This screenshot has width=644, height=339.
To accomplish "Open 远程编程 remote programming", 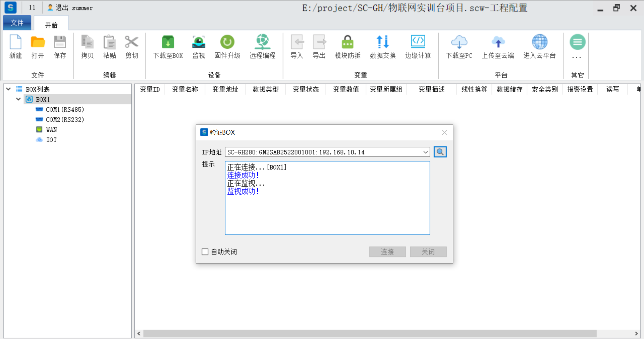I will (262, 43).
